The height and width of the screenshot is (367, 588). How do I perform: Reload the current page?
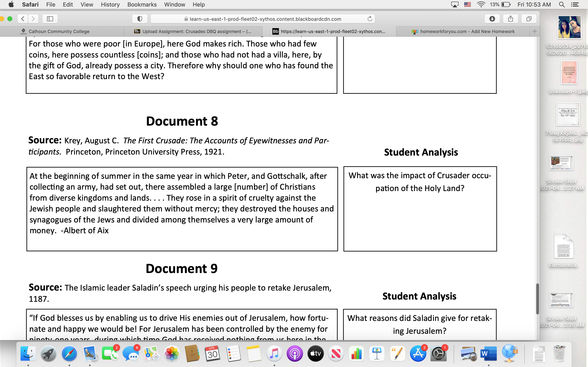point(370,19)
